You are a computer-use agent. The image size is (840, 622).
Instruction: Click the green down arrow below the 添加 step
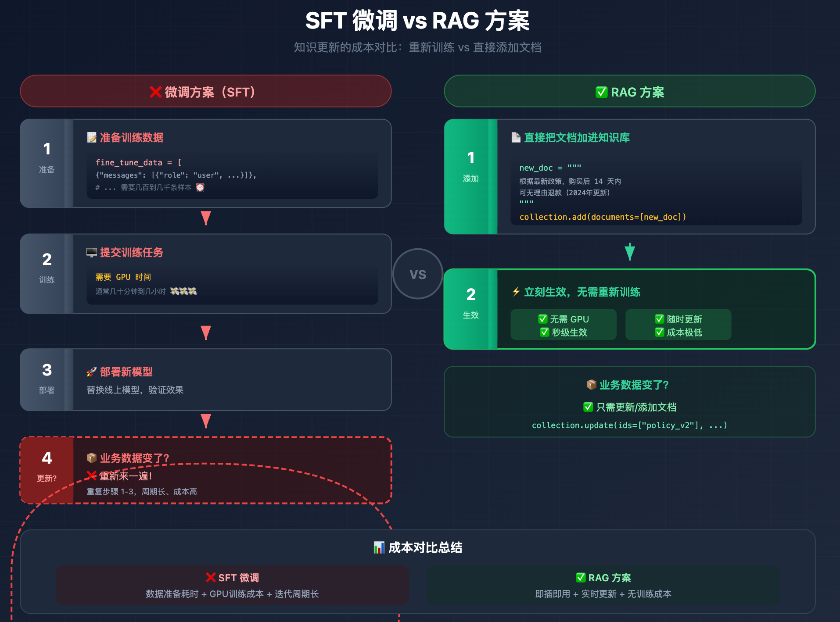tap(630, 252)
